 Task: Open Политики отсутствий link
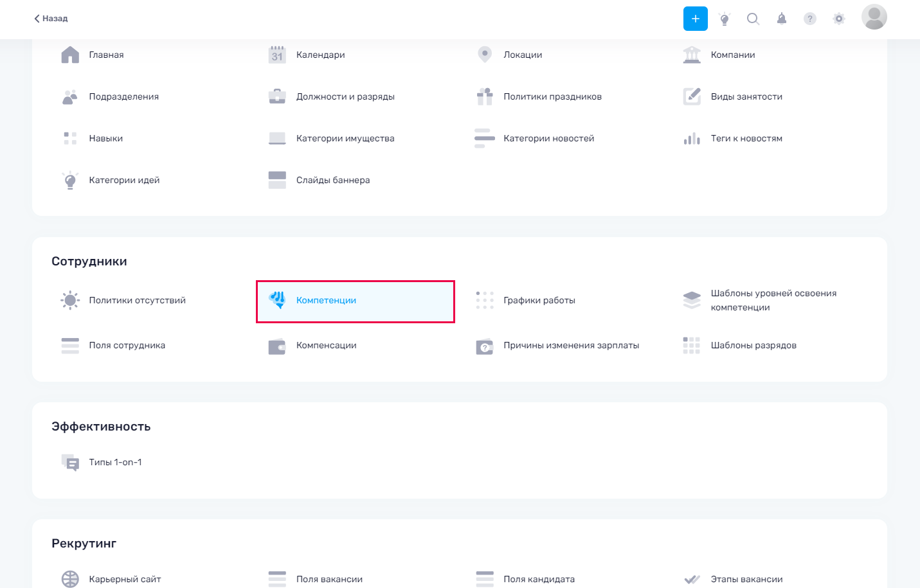tap(137, 300)
